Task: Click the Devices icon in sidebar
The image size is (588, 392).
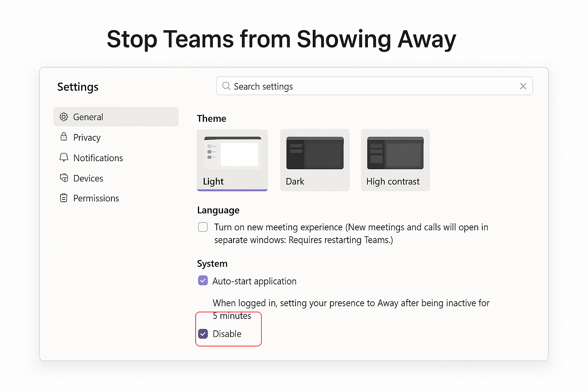Action: [x=64, y=178]
